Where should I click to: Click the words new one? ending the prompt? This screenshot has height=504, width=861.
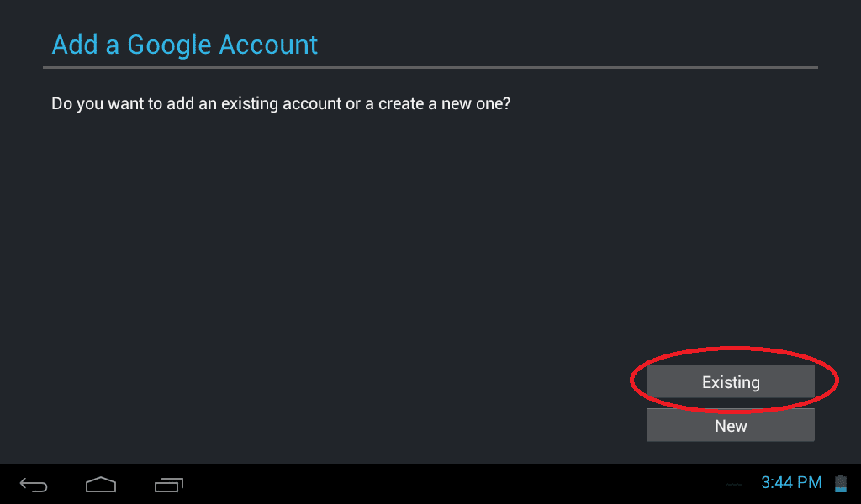(476, 103)
